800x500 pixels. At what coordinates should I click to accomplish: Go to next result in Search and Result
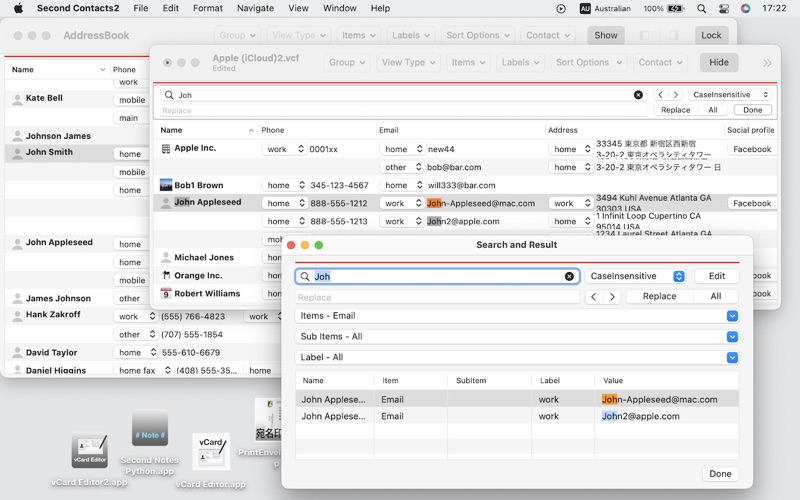[612, 296]
